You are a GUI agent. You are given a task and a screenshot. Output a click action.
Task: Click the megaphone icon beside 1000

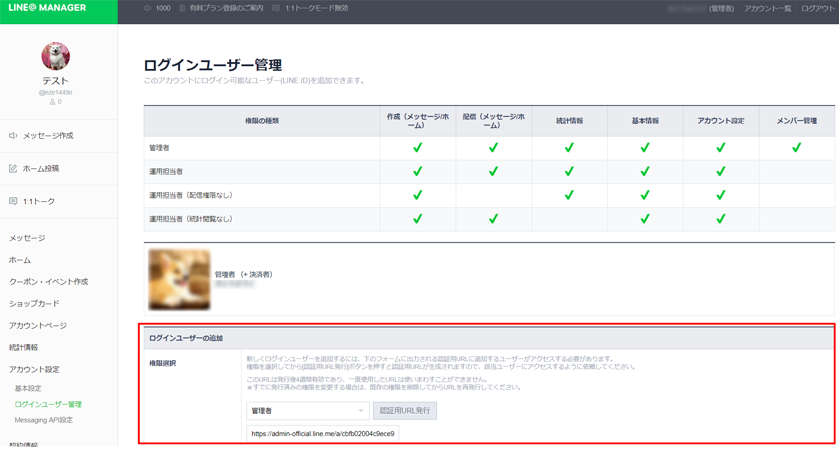point(148,9)
